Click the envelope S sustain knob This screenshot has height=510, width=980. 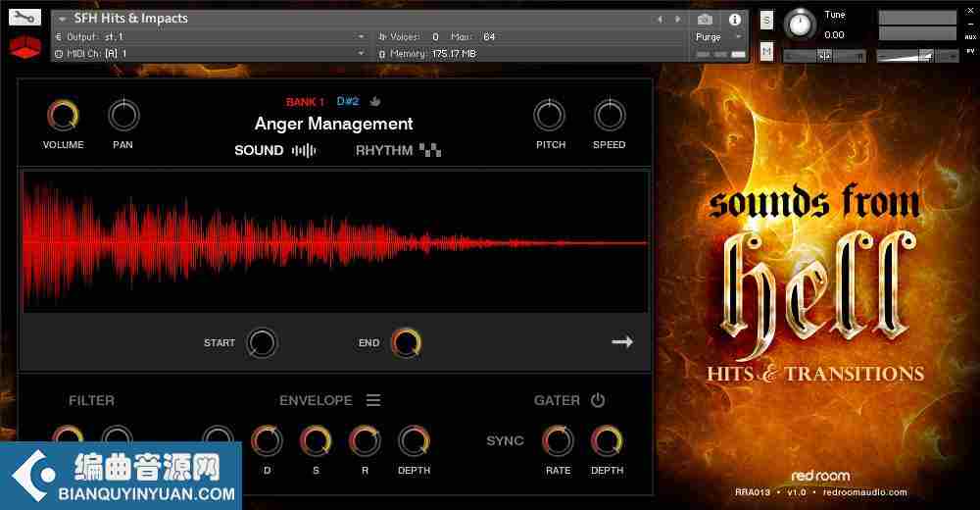click(316, 440)
